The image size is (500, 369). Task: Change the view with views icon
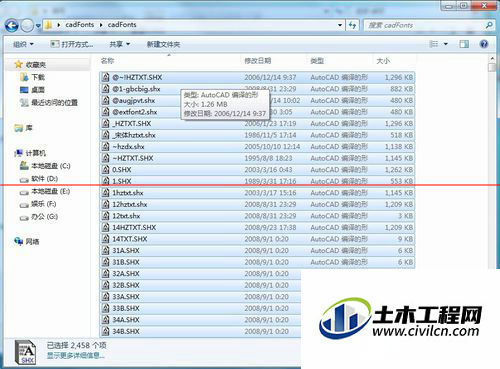(434, 44)
